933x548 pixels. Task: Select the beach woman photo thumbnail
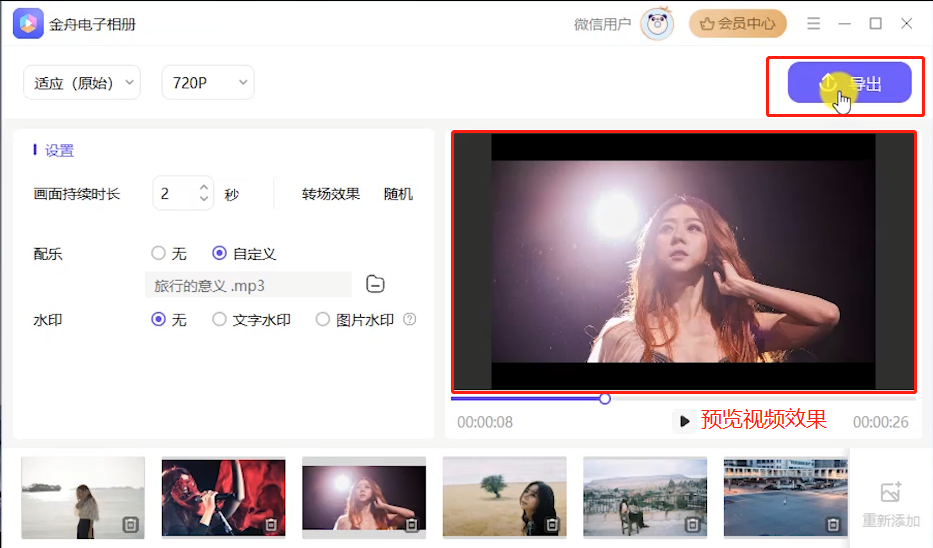[x=83, y=497]
